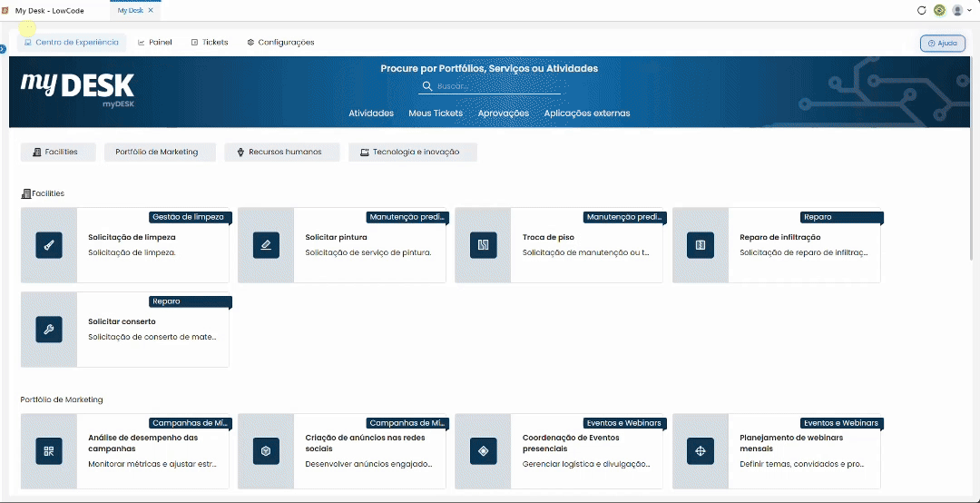
Task: Open the Reparo de infiltração title
Action: [780, 237]
